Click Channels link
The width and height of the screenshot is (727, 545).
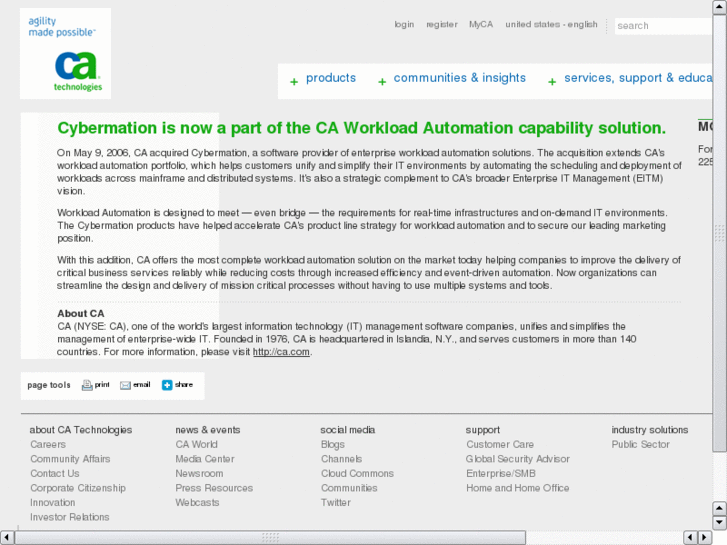pos(341,459)
